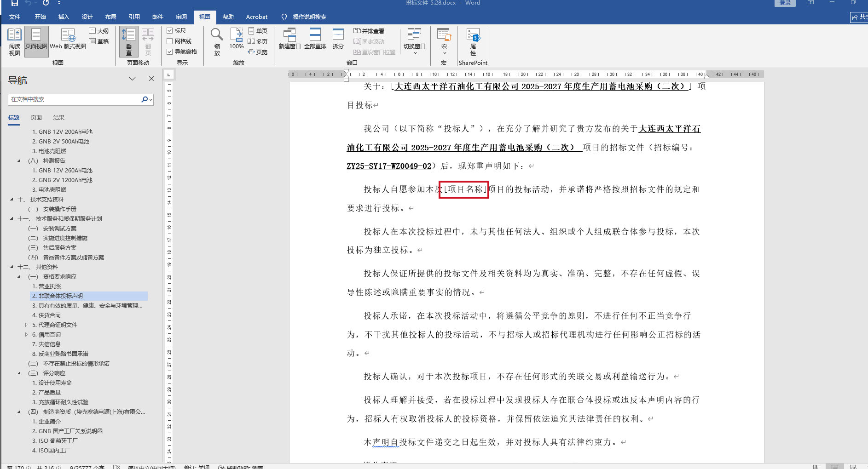
Task: Click the hanging indent marker on ruler
Action: point(346,76)
